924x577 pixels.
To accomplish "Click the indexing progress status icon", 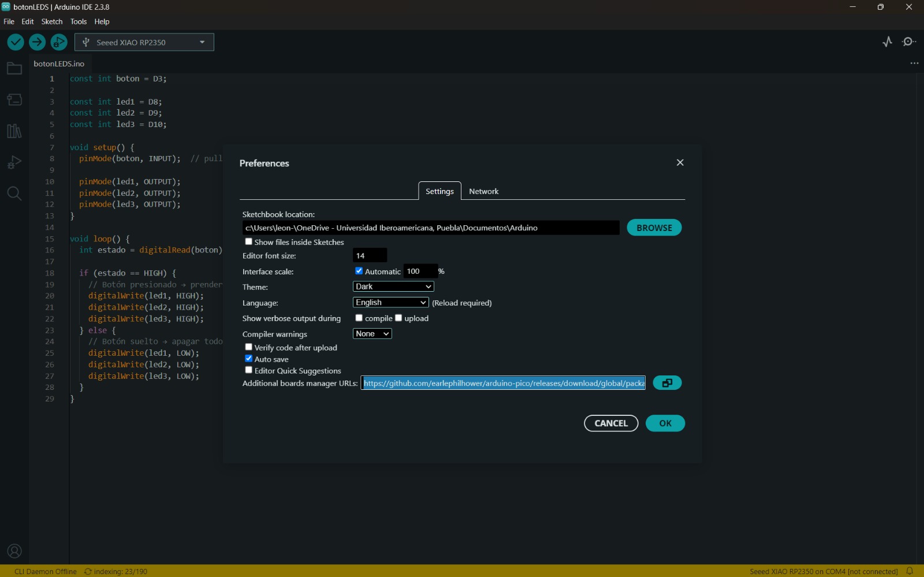I will click(88, 571).
